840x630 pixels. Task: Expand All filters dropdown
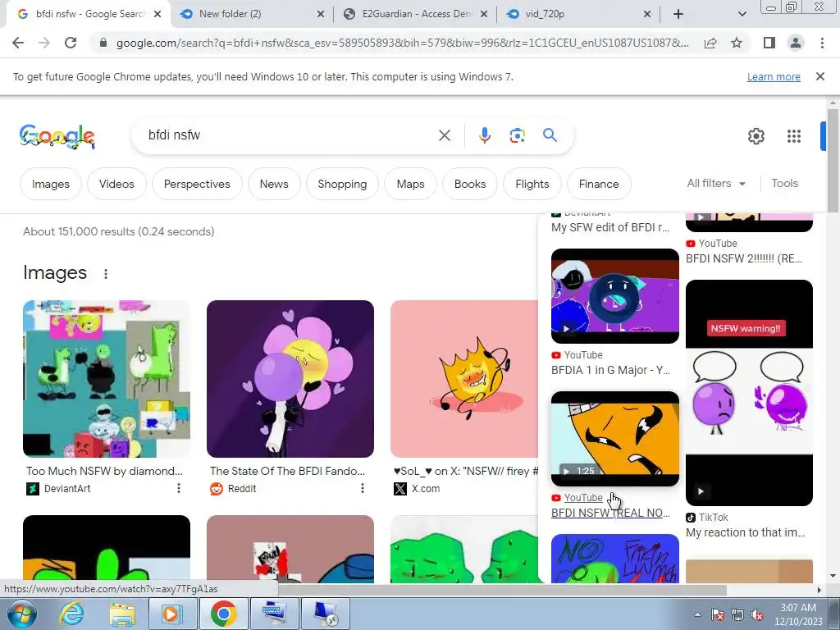716,183
